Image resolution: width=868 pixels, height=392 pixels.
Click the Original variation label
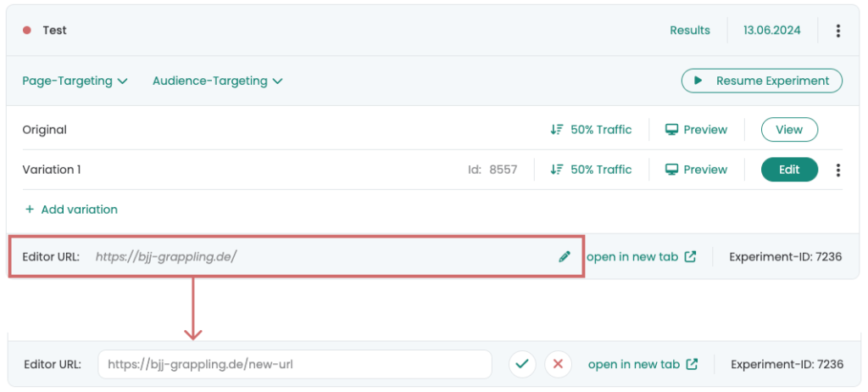[44, 130]
